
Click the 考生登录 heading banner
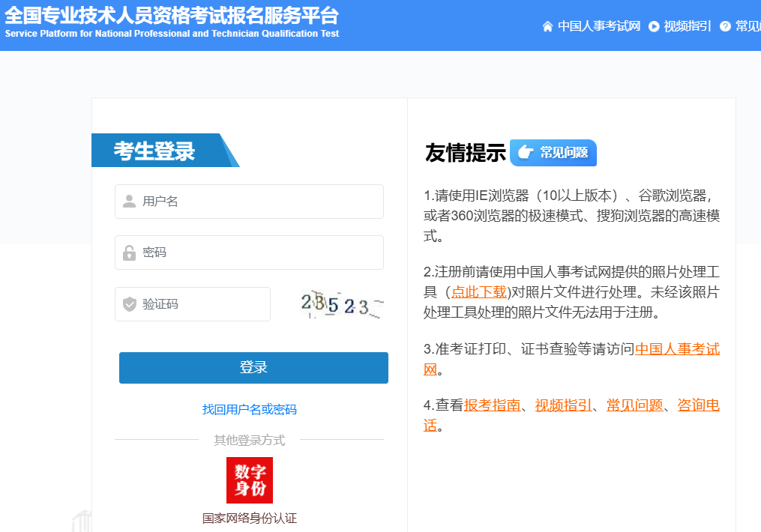pyautogui.click(x=165, y=151)
